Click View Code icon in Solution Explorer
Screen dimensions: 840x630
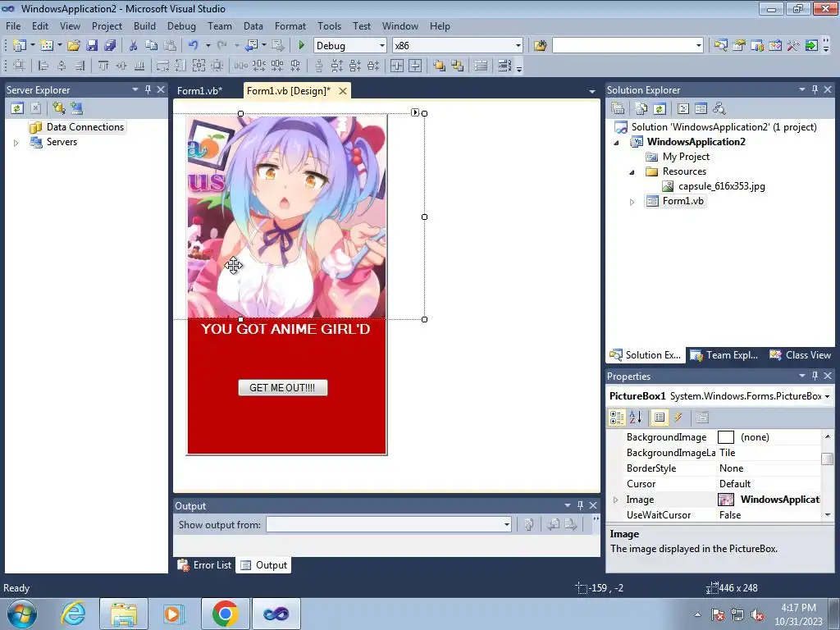(x=683, y=108)
